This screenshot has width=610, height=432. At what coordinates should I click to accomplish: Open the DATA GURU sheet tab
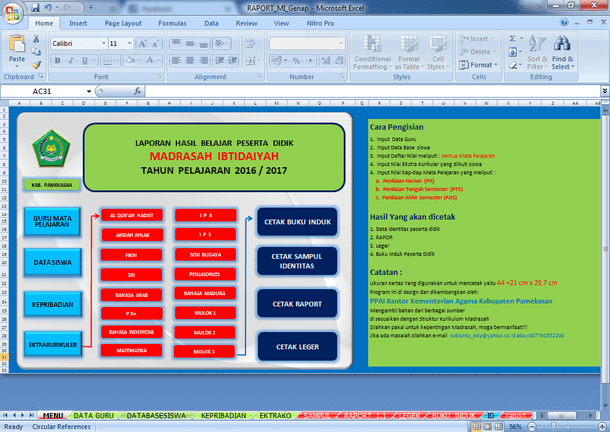click(x=93, y=416)
